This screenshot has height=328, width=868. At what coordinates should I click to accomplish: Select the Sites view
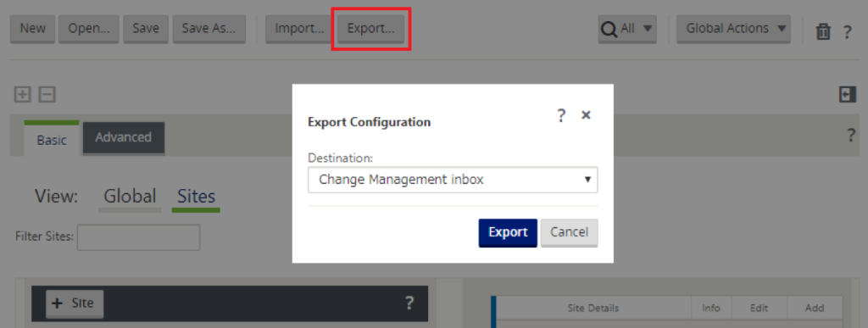click(196, 197)
